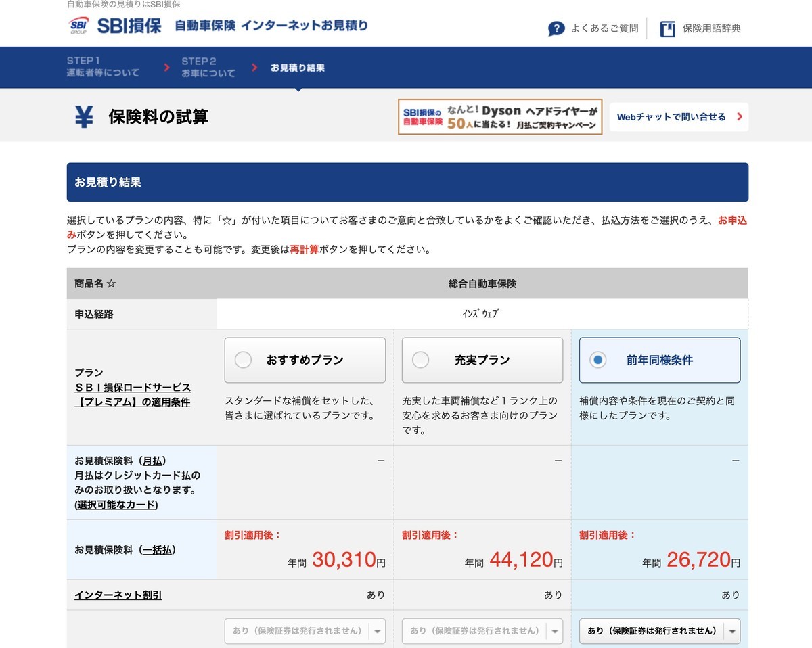Click the red arrow between STEP1 and STEP2
Image resolution: width=812 pixels, height=648 pixels.
tap(166, 67)
